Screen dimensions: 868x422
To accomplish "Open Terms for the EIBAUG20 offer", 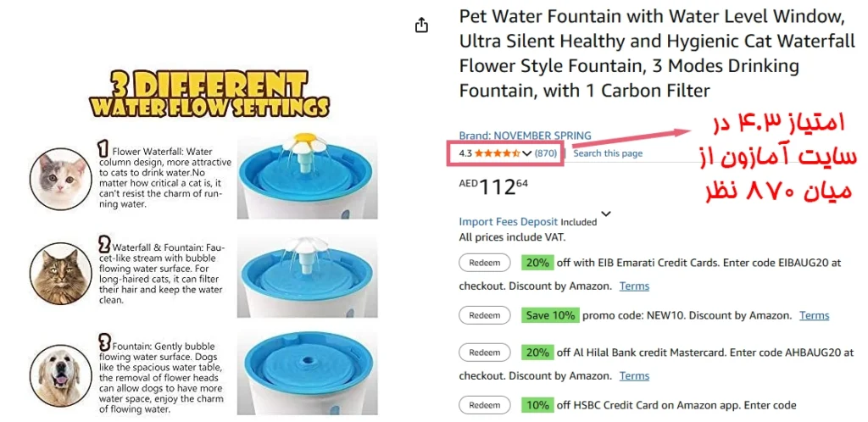I will [634, 286].
